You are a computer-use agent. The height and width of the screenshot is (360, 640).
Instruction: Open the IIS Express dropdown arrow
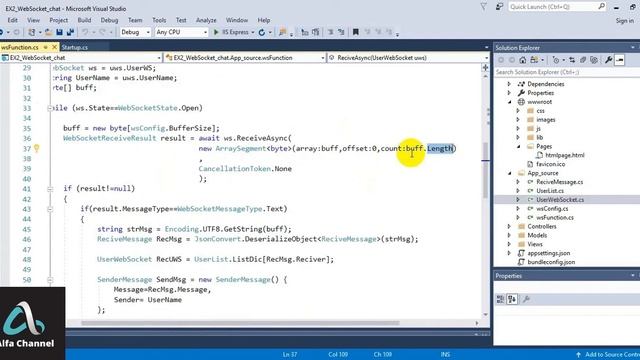[253, 32]
